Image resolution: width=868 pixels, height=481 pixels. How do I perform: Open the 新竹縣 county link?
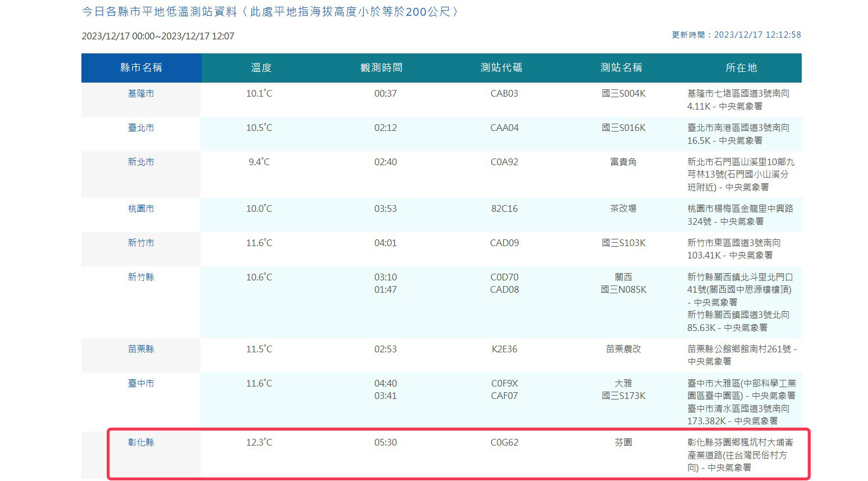141,278
